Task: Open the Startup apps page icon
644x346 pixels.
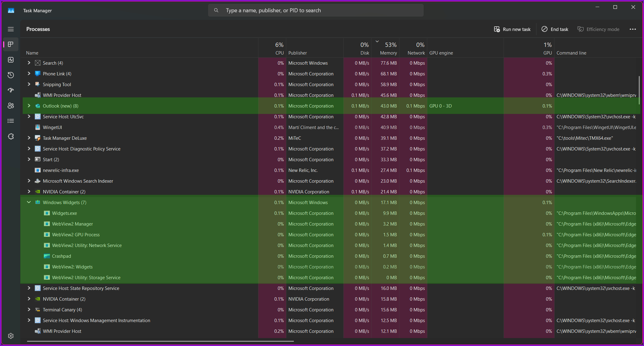Action: pyautogui.click(x=11, y=90)
